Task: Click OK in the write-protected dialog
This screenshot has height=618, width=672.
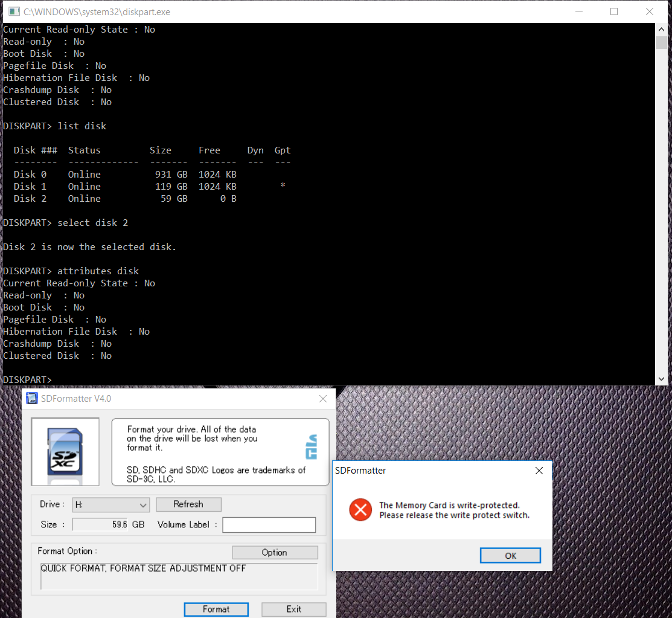Action: [510, 555]
